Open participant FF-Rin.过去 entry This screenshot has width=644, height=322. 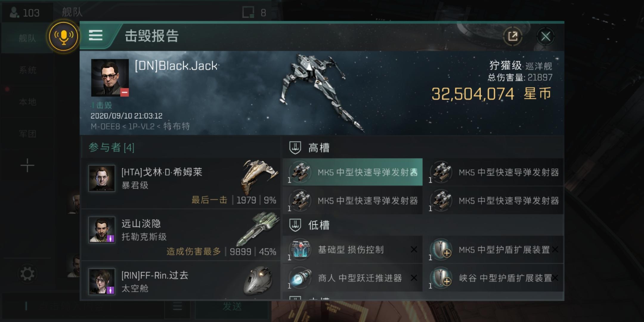click(x=180, y=280)
